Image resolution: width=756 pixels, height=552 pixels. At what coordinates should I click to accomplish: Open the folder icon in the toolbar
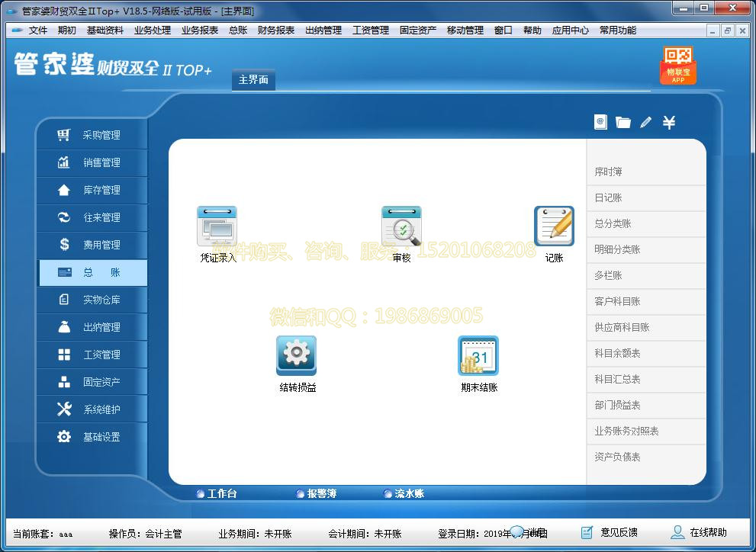coord(623,121)
